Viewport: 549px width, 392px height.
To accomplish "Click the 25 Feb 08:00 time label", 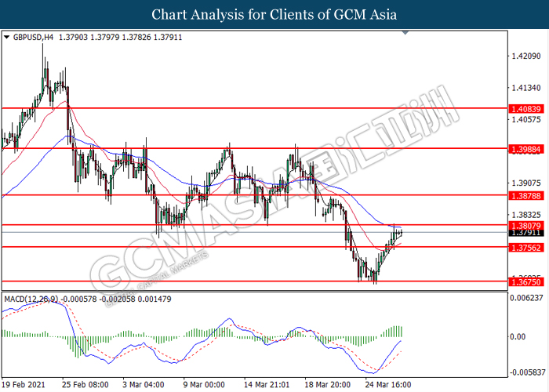I will tap(85, 385).
